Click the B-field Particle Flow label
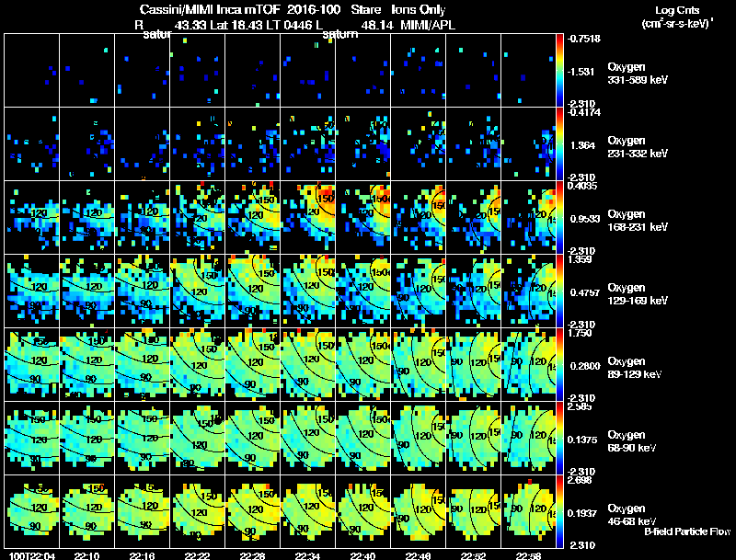The height and width of the screenshot is (560, 736). pyautogui.click(x=687, y=531)
